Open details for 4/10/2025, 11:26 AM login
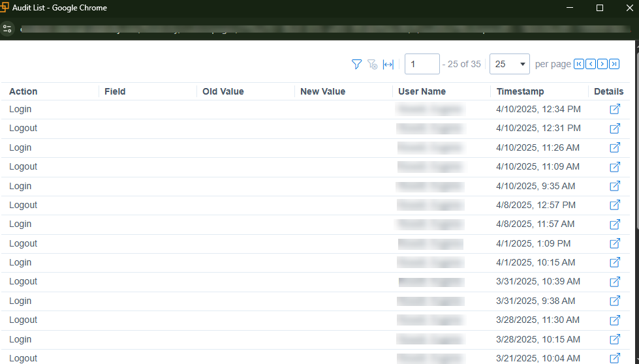This screenshot has width=639, height=364. click(615, 147)
